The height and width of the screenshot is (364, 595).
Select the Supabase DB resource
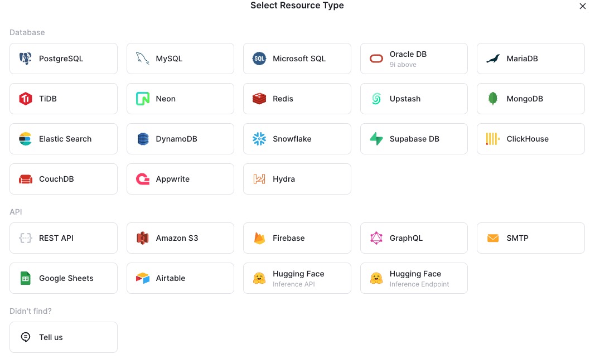pyautogui.click(x=414, y=139)
